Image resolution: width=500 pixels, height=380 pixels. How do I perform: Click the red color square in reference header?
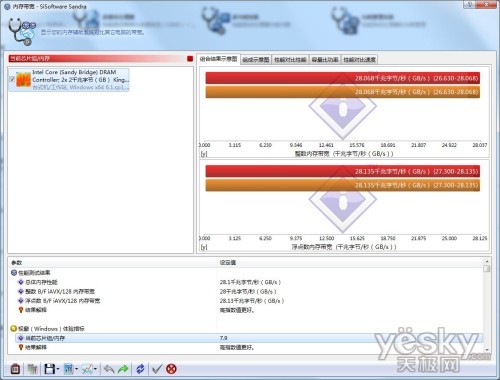point(190,59)
